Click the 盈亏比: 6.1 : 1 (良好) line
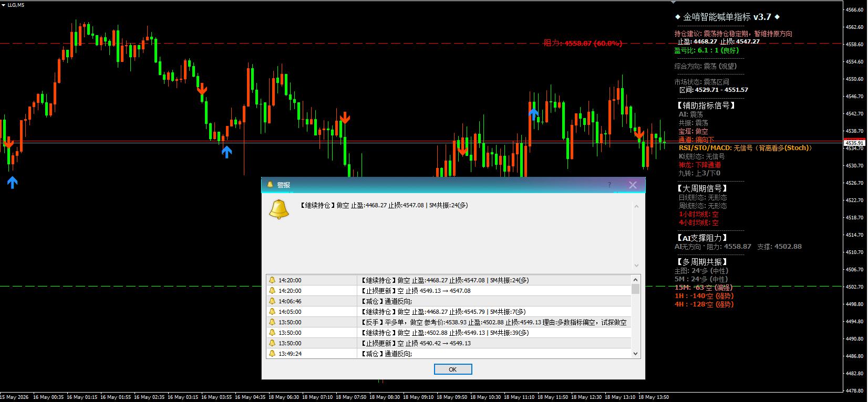The height and width of the screenshot is (402, 868). tap(707, 50)
